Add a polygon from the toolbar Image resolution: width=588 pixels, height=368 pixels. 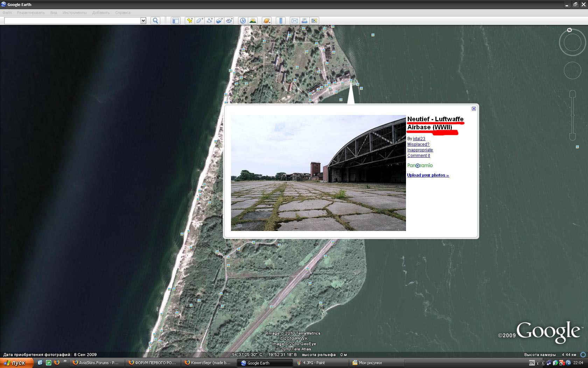coord(199,21)
